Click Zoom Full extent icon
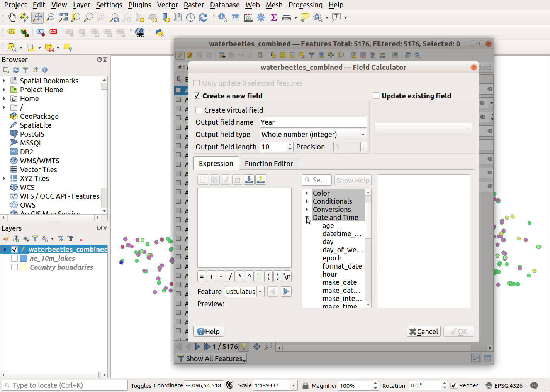Screen dimensions: 550x392 coord(63,17)
